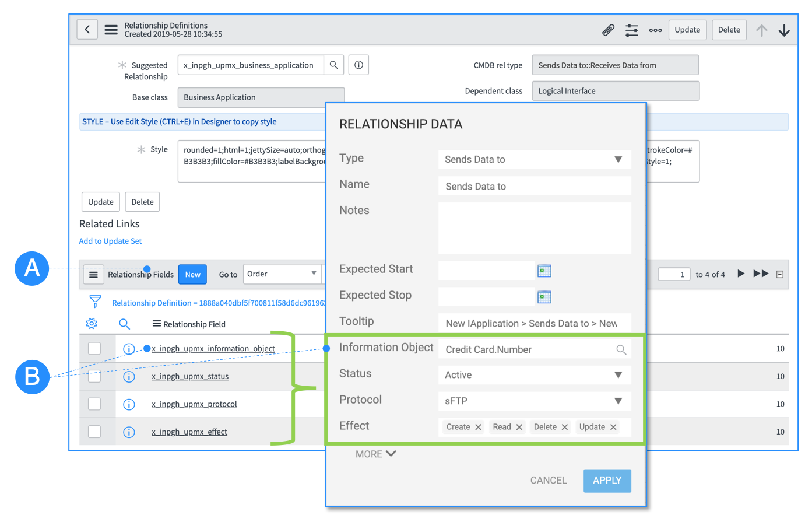This screenshot has height=522, width=812.
Task: Expand the MORE section
Action: point(376,454)
